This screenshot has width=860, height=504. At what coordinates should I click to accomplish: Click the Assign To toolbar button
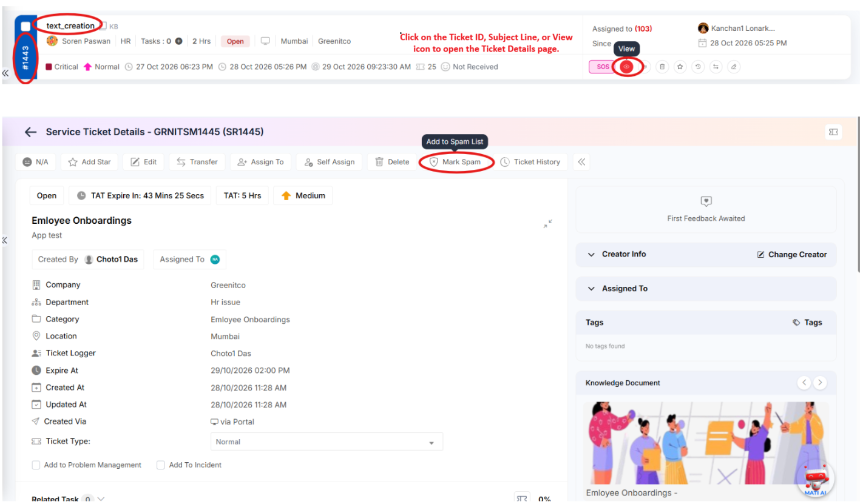[x=260, y=162]
